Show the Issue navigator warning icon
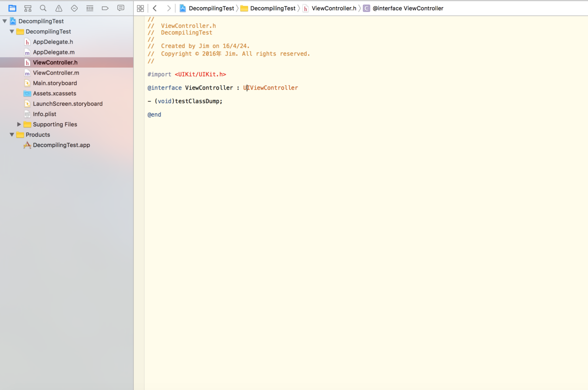Screen dimensions: 588x390 point(59,8)
